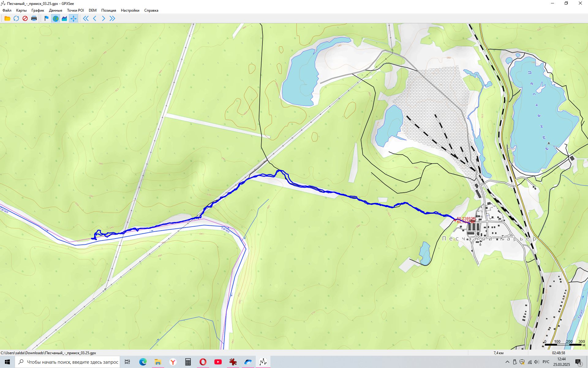Go to first file double-left arrow
This screenshot has height=368, width=588.
(86, 18)
